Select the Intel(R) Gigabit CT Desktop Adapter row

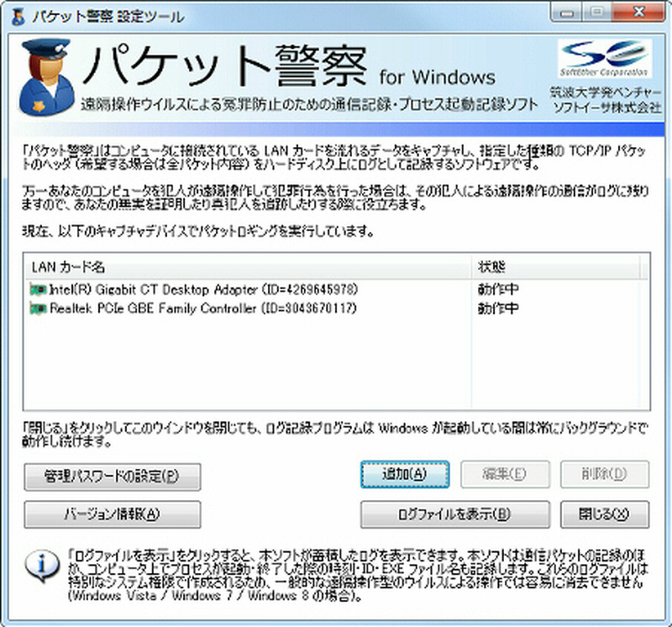202,289
